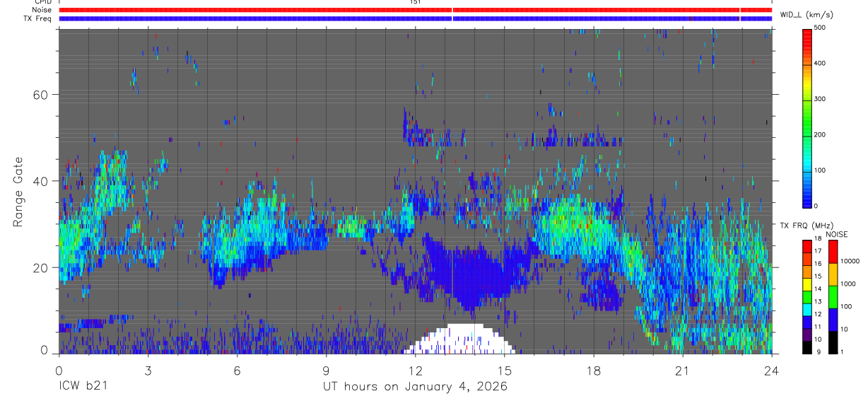Click the '24' UT hour tick label
Screen dimensions: 868x401
[x=771, y=370]
